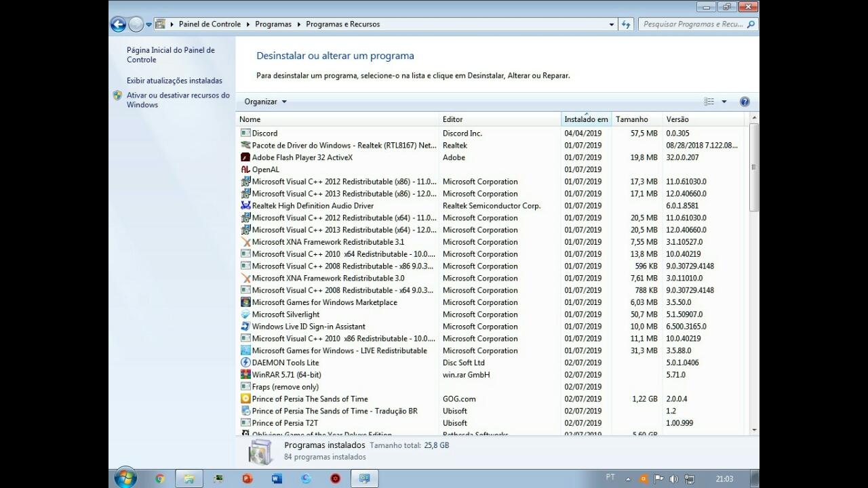The image size is (868, 488).
Task: Click the refresh address bar button
Action: pos(627,24)
